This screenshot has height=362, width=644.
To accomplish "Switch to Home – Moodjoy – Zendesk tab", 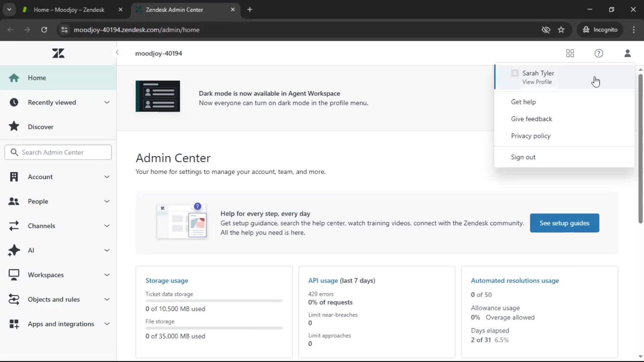I will [69, 10].
